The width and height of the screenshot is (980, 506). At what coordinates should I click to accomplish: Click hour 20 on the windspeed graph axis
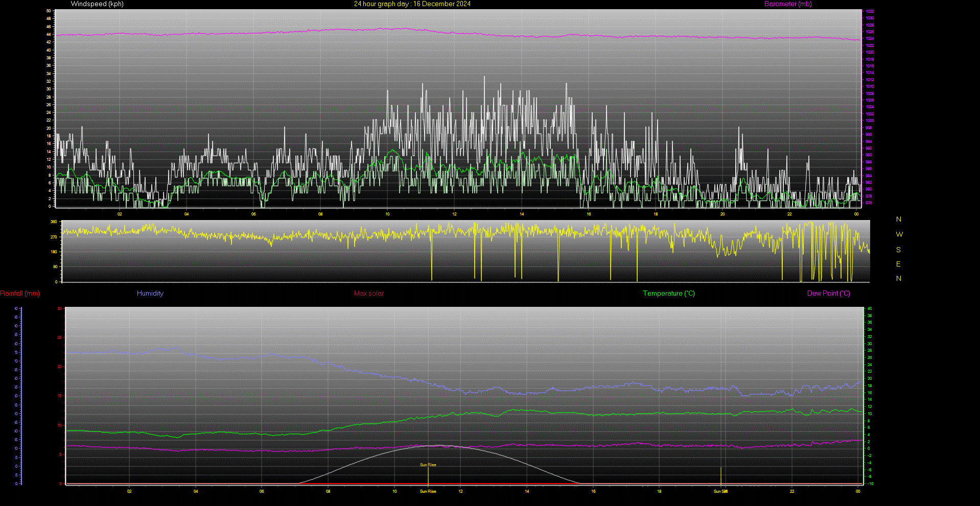(722, 214)
